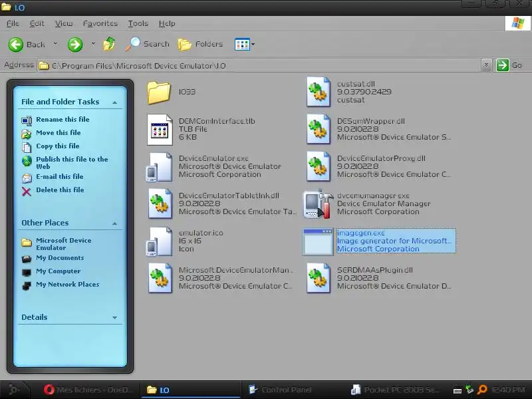532x399 pixels.
Task: Collapse the Other Places panel
Action: (x=114, y=223)
